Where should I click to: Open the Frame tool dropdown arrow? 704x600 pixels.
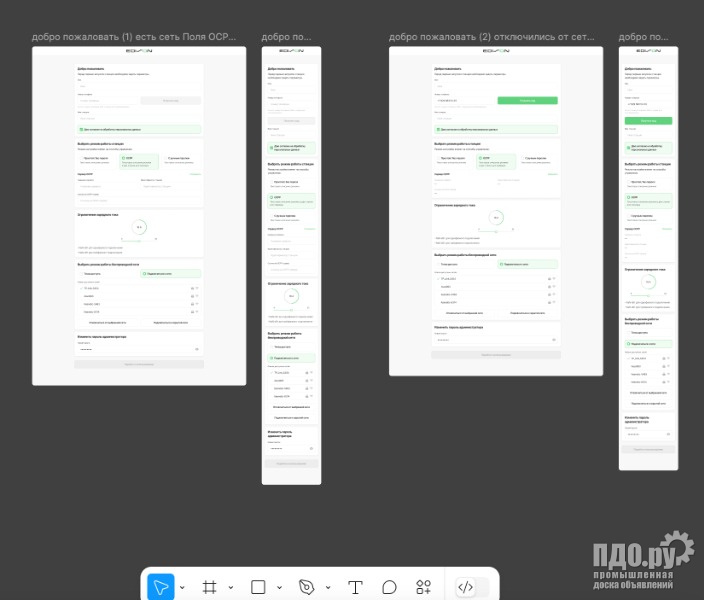pyautogui.click(x=230, y=588)
